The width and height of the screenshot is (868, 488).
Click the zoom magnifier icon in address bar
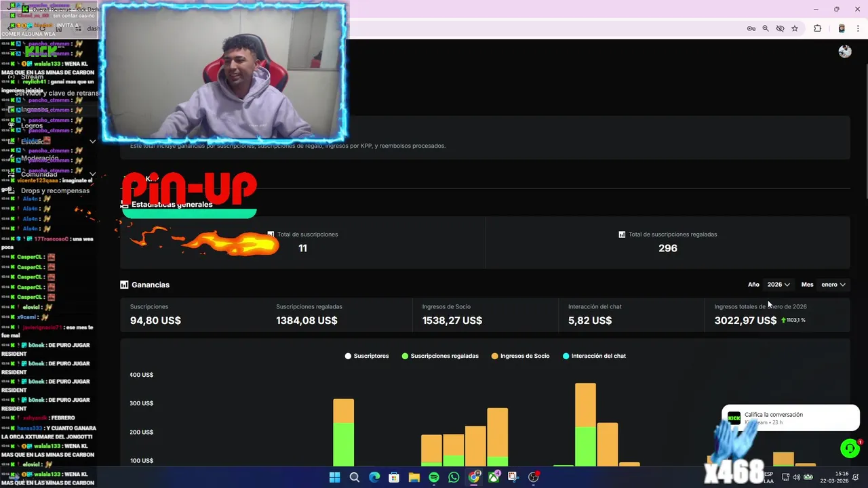click(766, 28)
